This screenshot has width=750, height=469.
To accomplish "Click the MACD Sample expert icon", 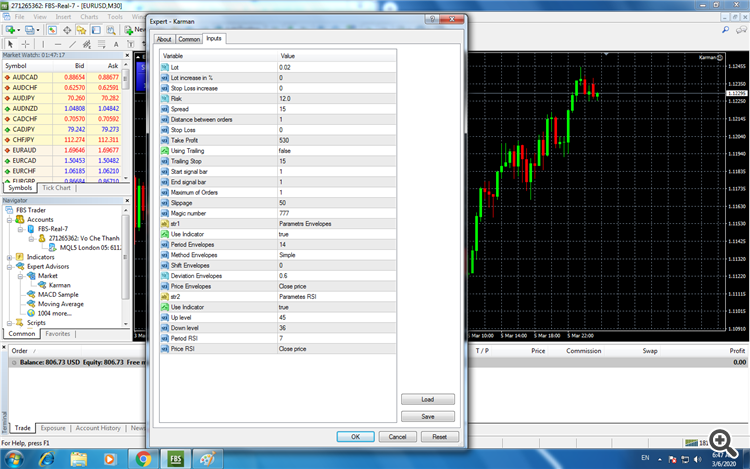I will pyautogui.click(x=31, y=294).
